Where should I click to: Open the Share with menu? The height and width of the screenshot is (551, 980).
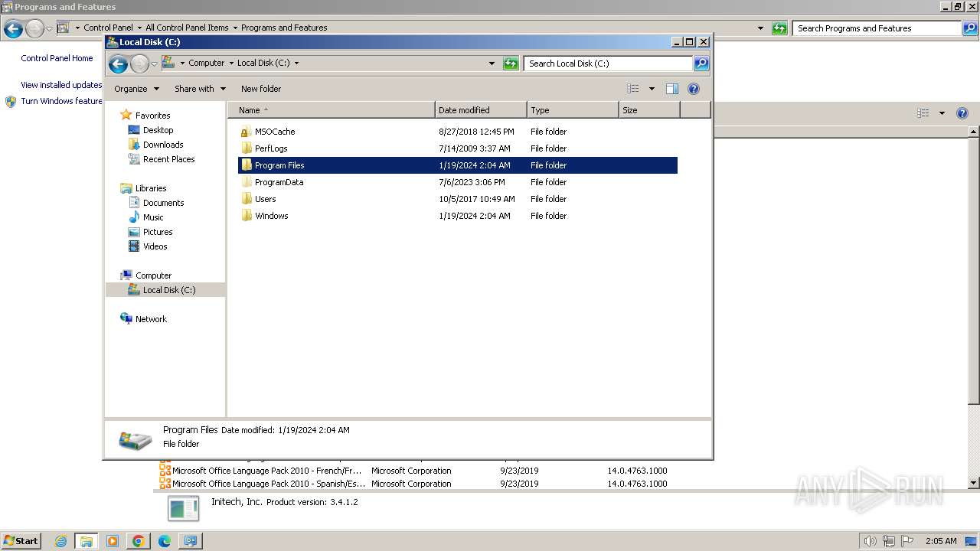click(200, 89)
